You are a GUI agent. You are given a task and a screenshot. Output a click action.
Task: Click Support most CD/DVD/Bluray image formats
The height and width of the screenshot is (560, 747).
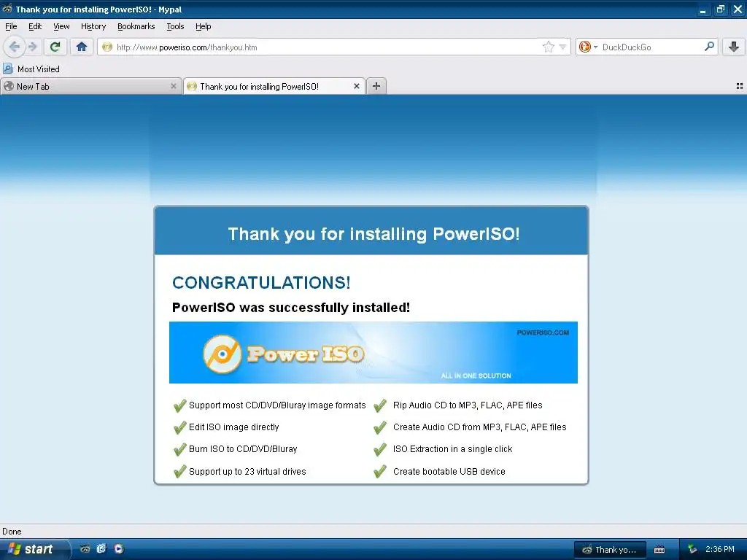coord(277,405)
